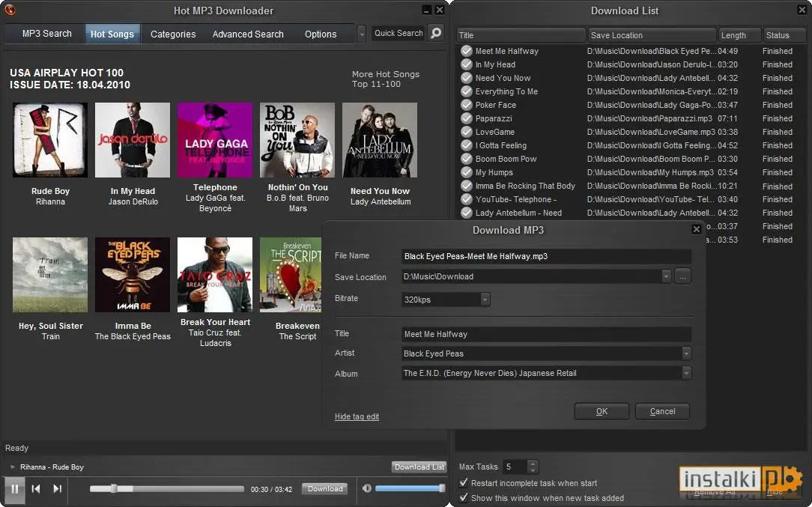Browse for save location with ellipsis button
Screen dimensions: 812x507
(x=682, y=276)
